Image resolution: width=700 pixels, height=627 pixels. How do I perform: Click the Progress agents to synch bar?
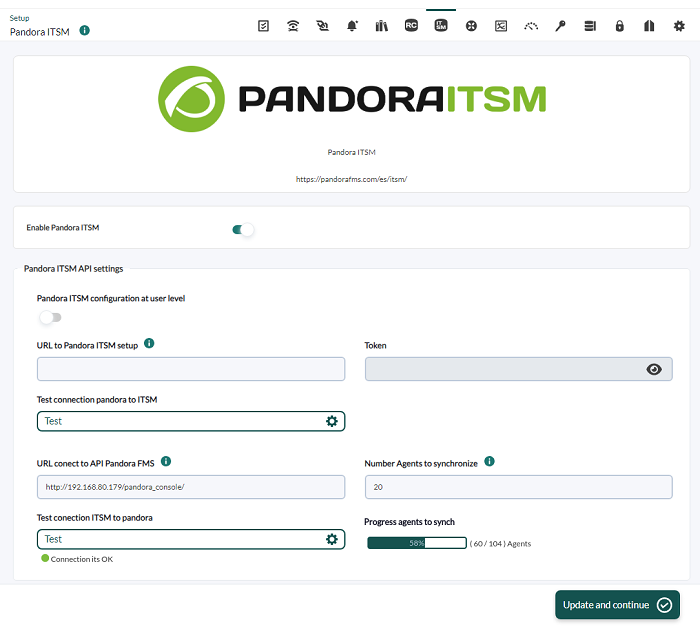pos(417,543)
